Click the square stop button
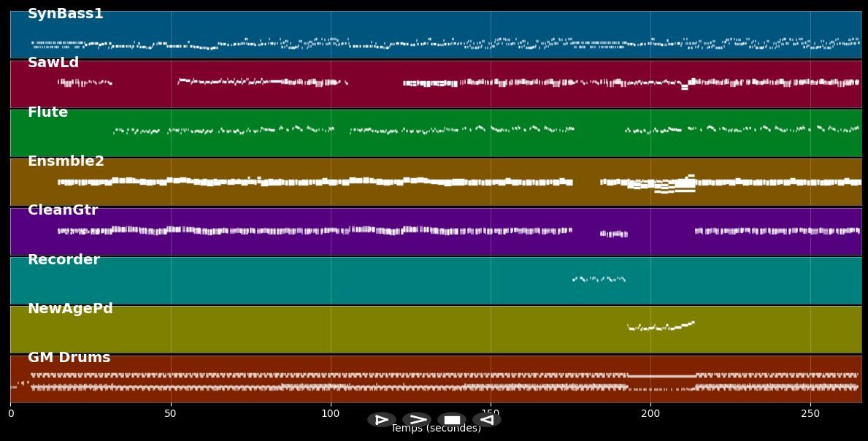The height and width of the screenshot is (441, 868). coord(452,420)
